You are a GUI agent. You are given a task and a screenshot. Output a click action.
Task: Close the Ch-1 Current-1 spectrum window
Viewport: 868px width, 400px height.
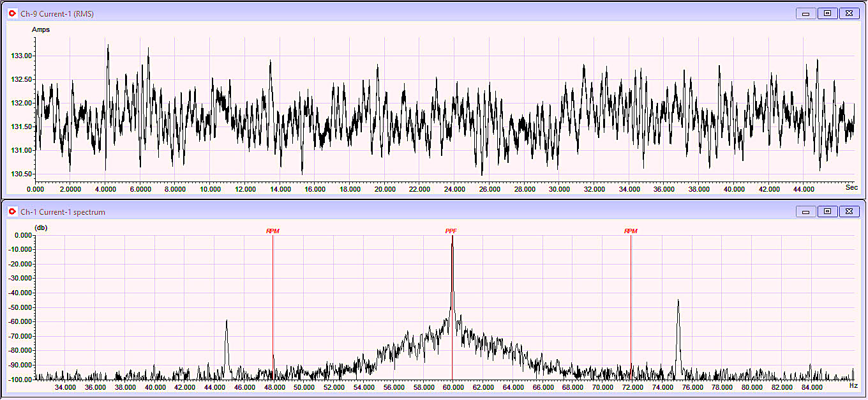pos(849,212)
